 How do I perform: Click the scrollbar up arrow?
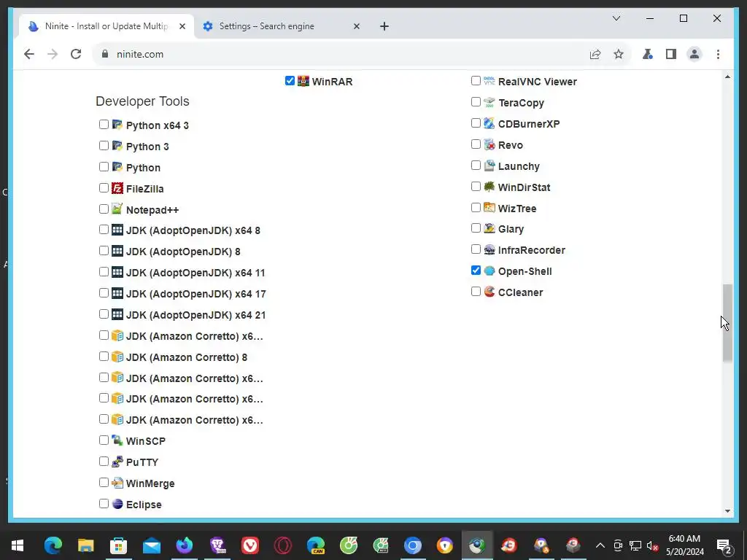tap(727, 76)
